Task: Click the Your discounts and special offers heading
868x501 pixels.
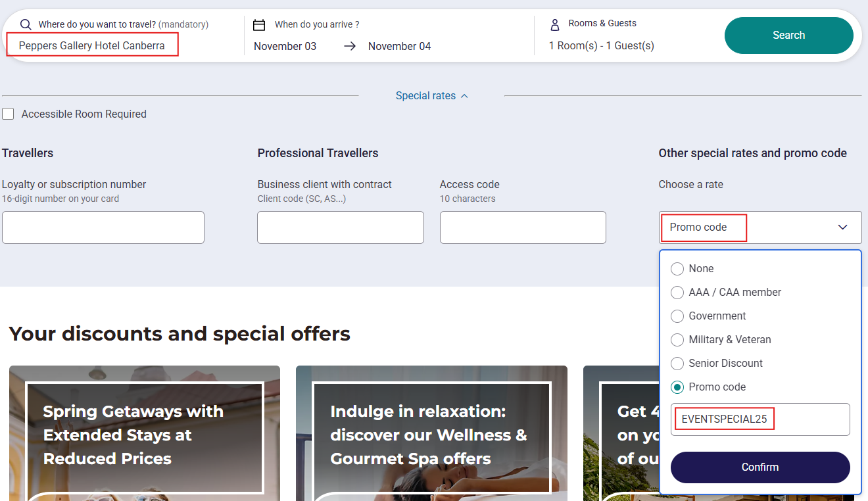Action: coord(180,334)
